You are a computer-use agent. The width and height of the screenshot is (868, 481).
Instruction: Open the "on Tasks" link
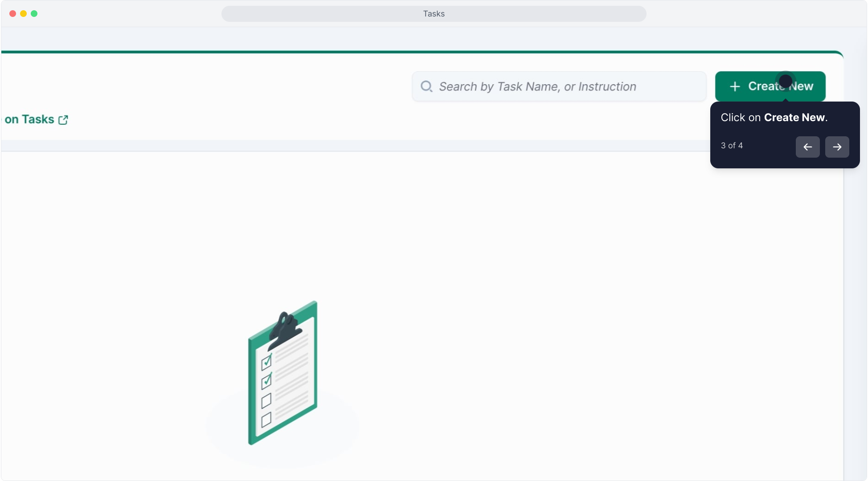pos(29,119)
